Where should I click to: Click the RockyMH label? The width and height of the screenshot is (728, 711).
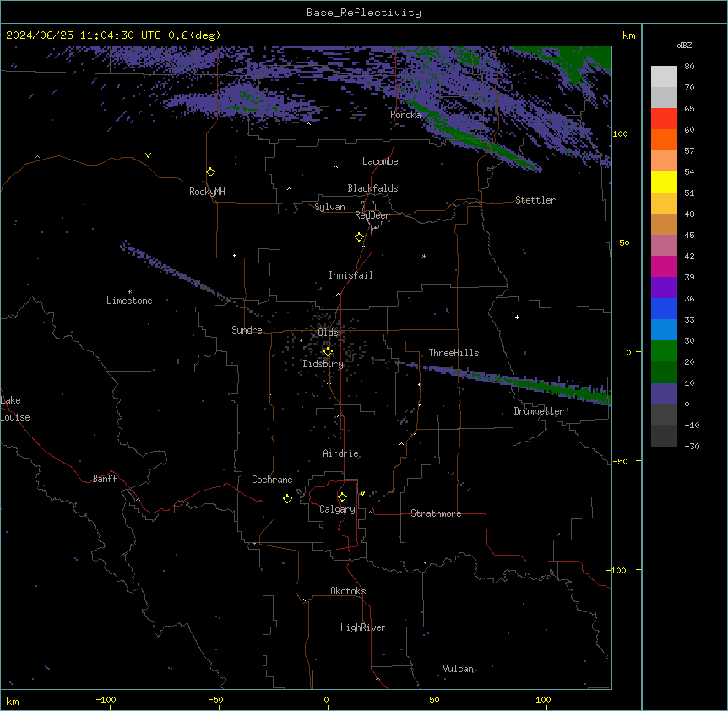207,192
